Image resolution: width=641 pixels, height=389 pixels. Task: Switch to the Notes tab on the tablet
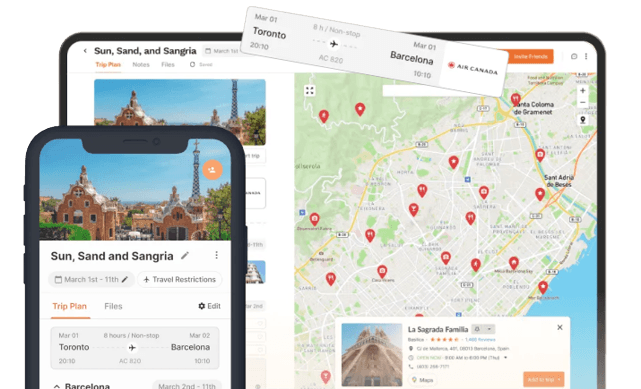[x=141, y=65]
